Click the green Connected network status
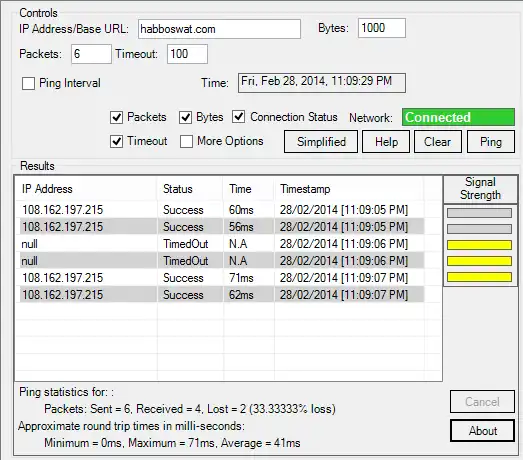 (x=458, y=117)
